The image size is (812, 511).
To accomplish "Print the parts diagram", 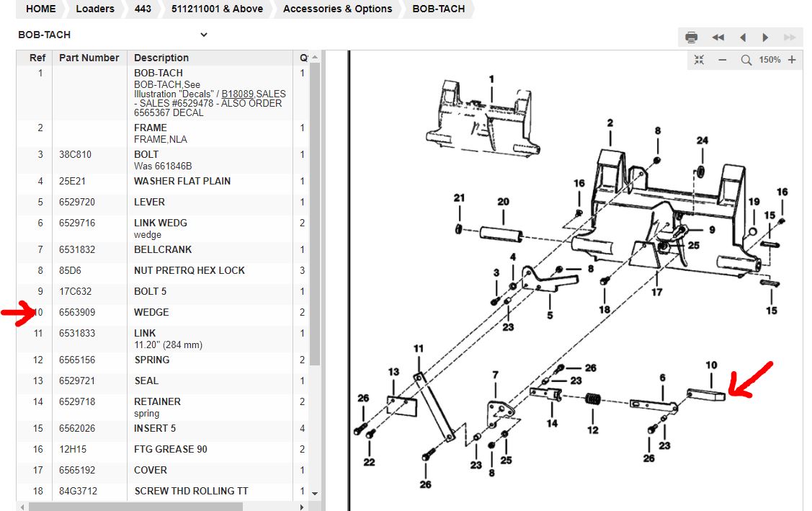I will tap(691, 37).
